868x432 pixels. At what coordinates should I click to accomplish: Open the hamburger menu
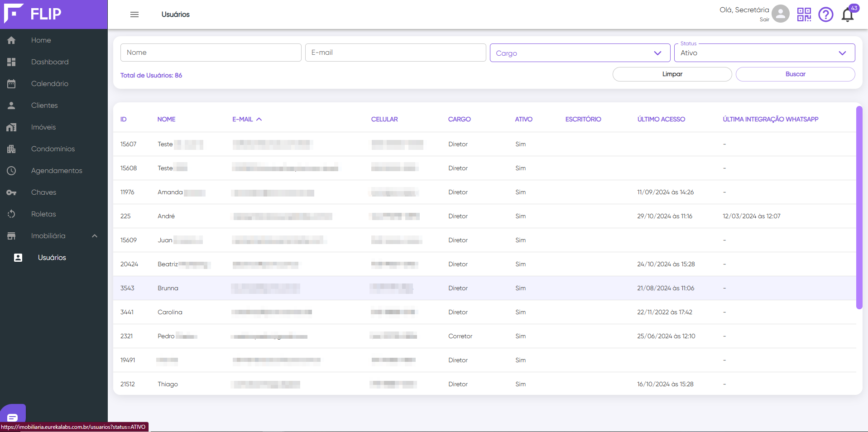click(x=134, y=14)
